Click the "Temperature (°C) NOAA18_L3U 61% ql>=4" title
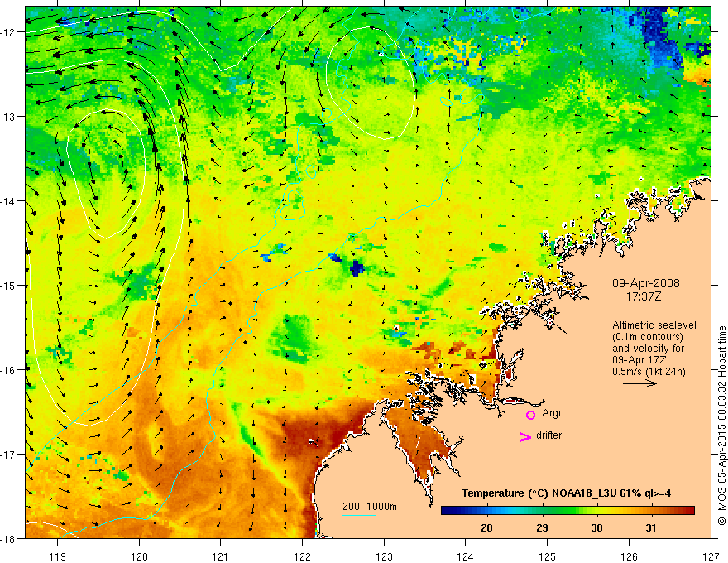The width and height of the screenshot is (728, 563). [x=566, y=493]
